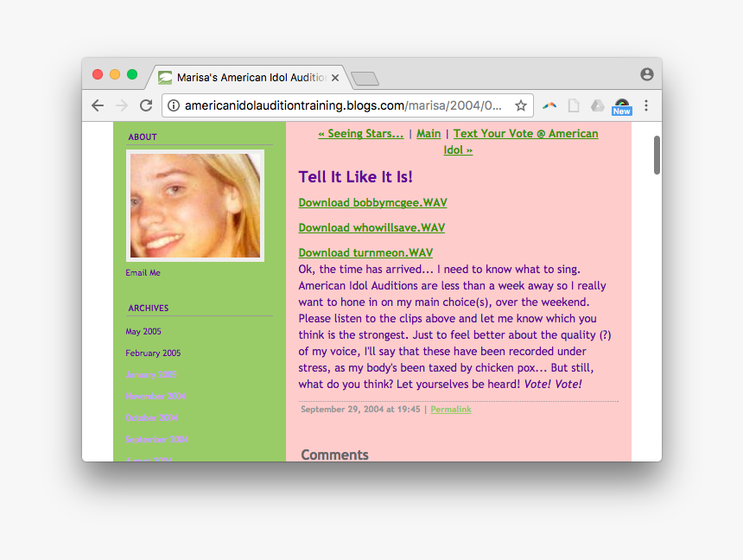This screenshot has width=743, height=560.
Task: Open the extension marked New
Action: 622,106
